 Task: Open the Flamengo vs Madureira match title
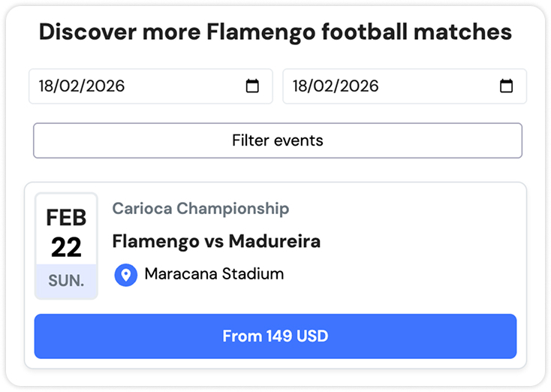[x=216, y=241]
